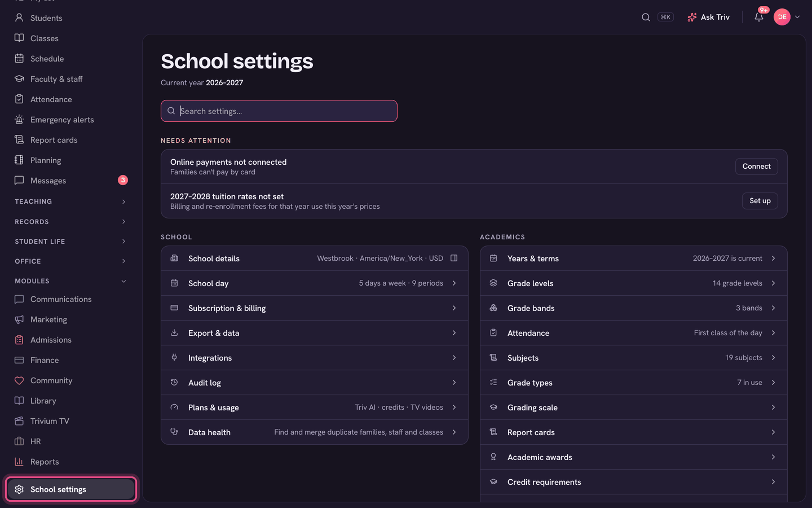Viewport: 812px width, 508px height.
Task: Open the Credit requirements row
Action: [634, 482]
